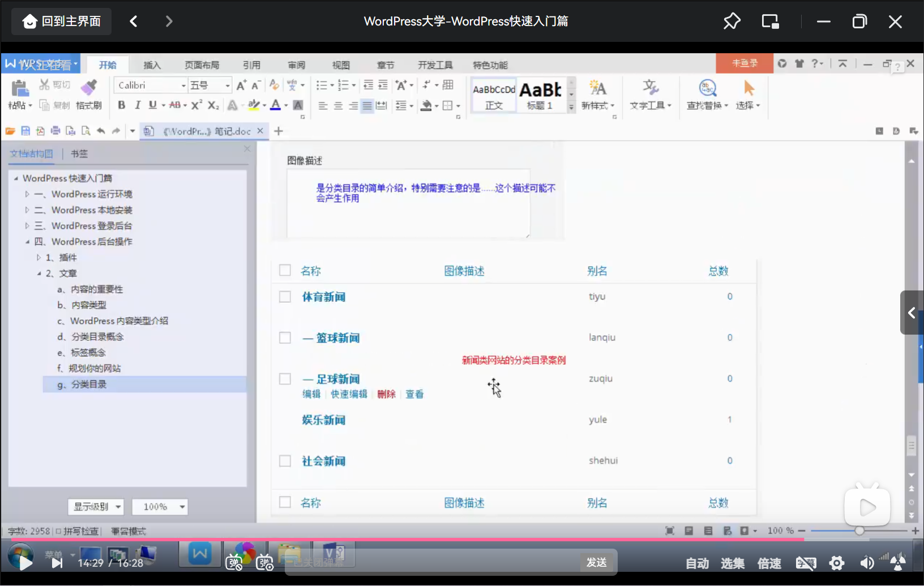Image resolution: width=924 pixels, height=586 pixels.
Task: Collapse the 四、WordPress 后台操作 node
Action: pos(27,242)
